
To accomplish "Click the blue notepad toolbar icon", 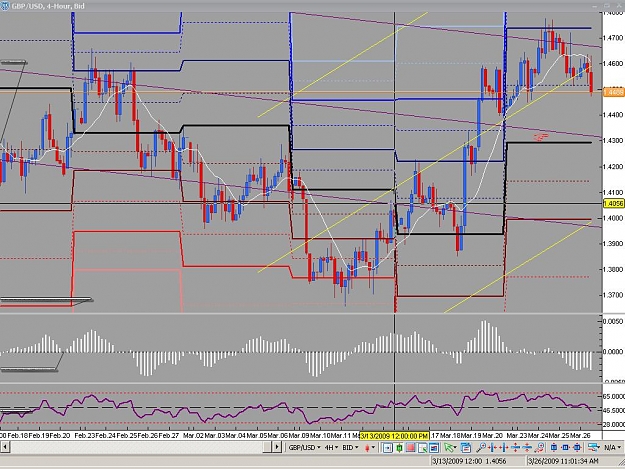I will click(x=466, y=447).
